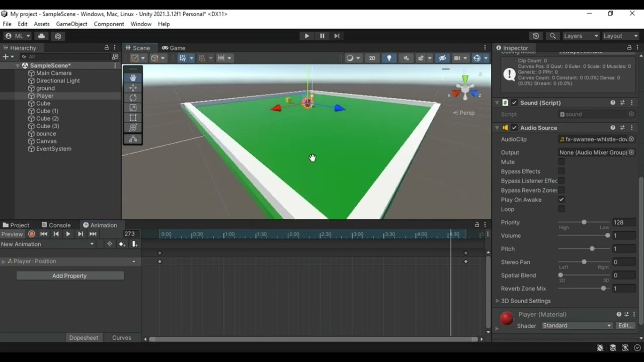Adjust the Stereo Pan slider
Viewport: 644px width, 362px height.
point(584,262)
